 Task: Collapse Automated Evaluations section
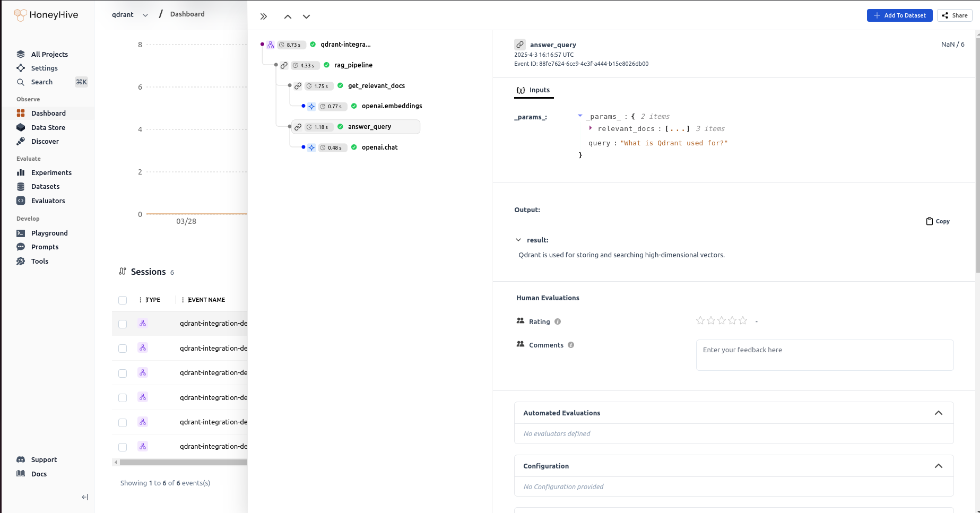938,413
